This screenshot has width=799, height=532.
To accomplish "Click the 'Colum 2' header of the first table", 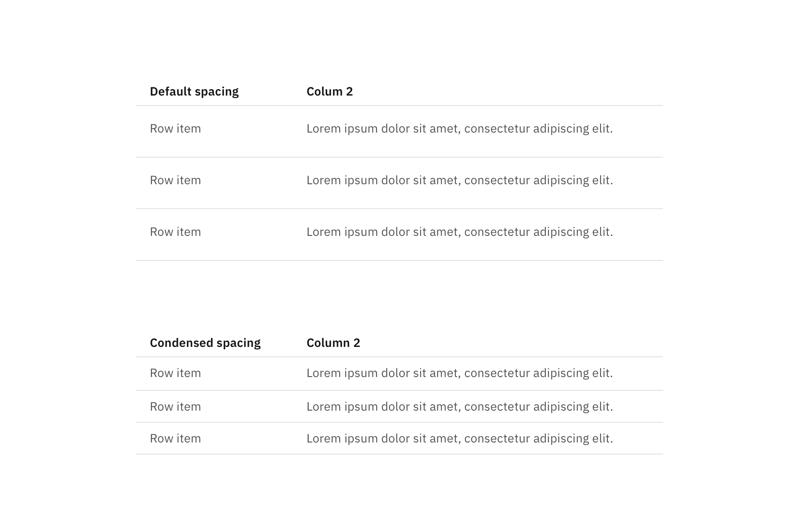I will 330,91.
